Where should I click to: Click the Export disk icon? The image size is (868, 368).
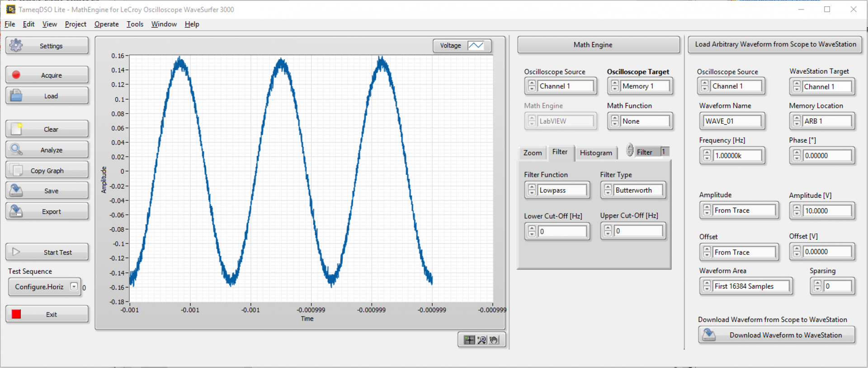click(16, 211)
